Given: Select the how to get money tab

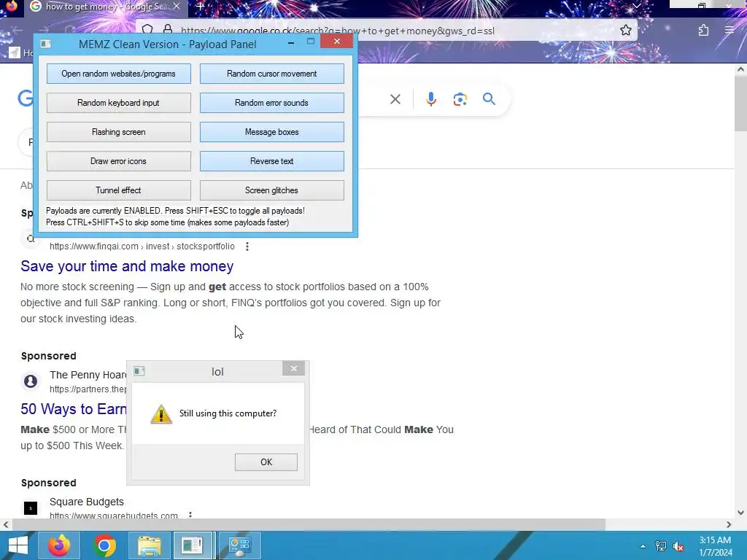Looking at the screenshot, I should pos(105,6).
